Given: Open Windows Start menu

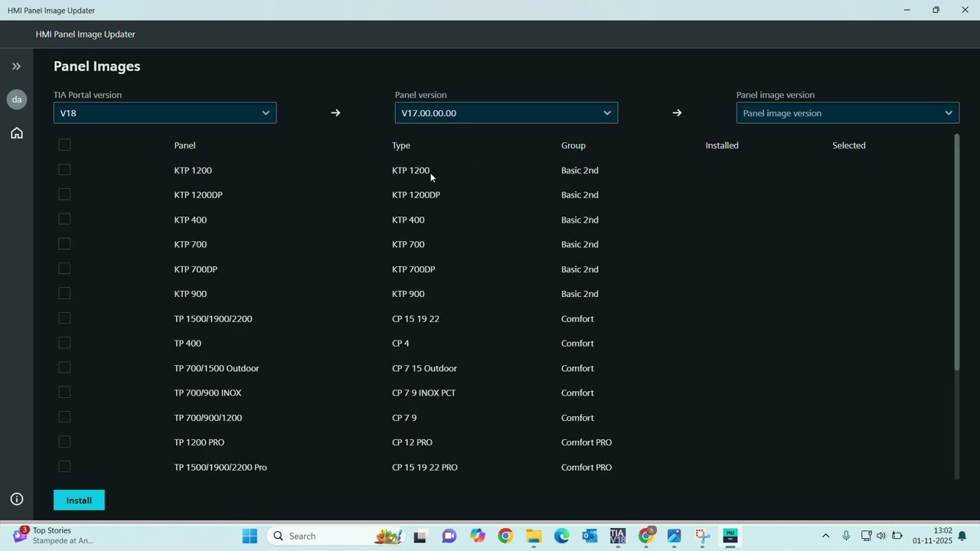Looking at the screenshot, I should [x=250, y=536].
